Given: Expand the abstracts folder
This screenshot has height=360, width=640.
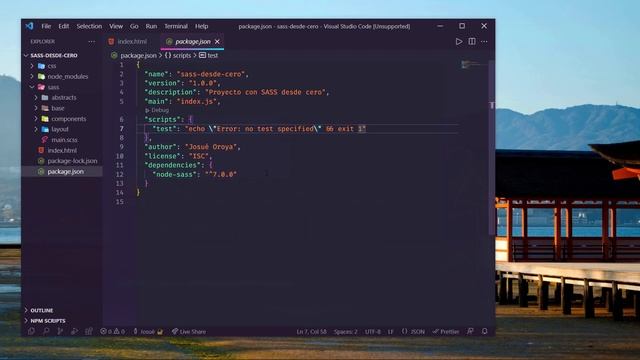Looking at the screenshot, I should (x=64, y=98).
